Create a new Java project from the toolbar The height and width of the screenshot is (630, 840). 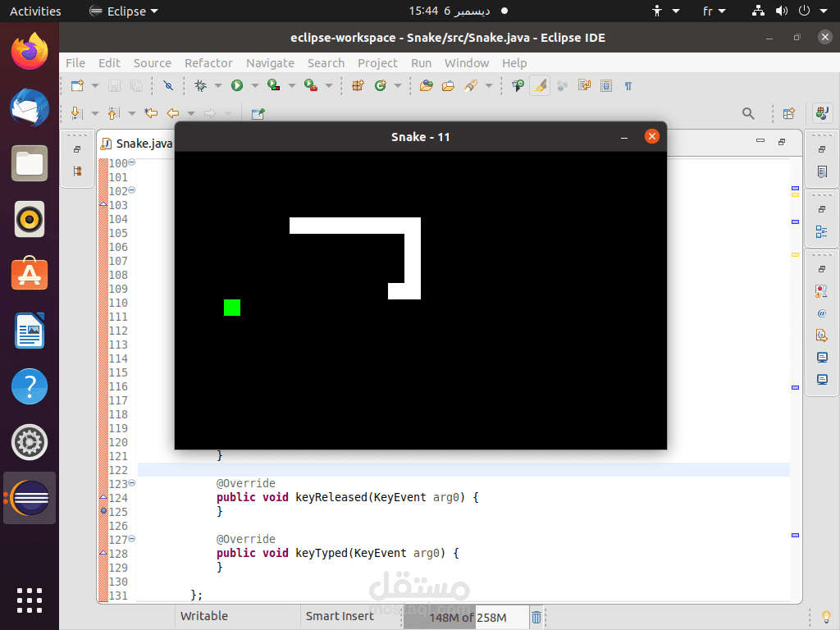pyautogui.click(x=357, y=85)
